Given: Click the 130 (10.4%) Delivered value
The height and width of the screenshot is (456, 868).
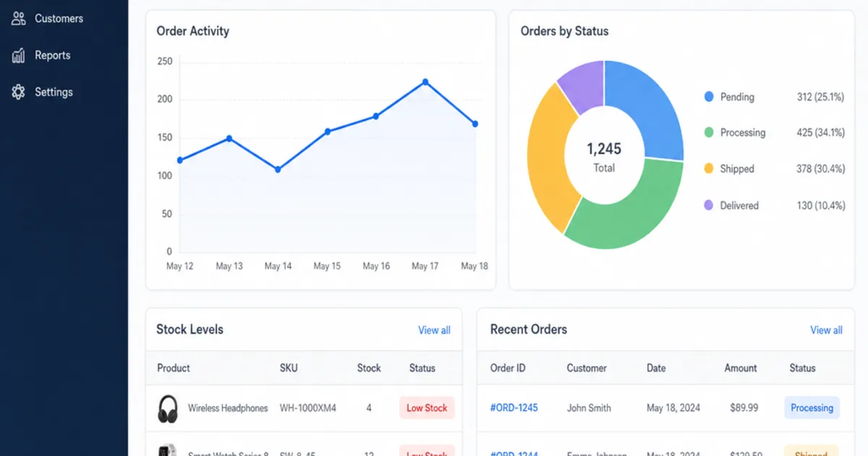Looking at the screenshot, I should click(x=821, y=206).
